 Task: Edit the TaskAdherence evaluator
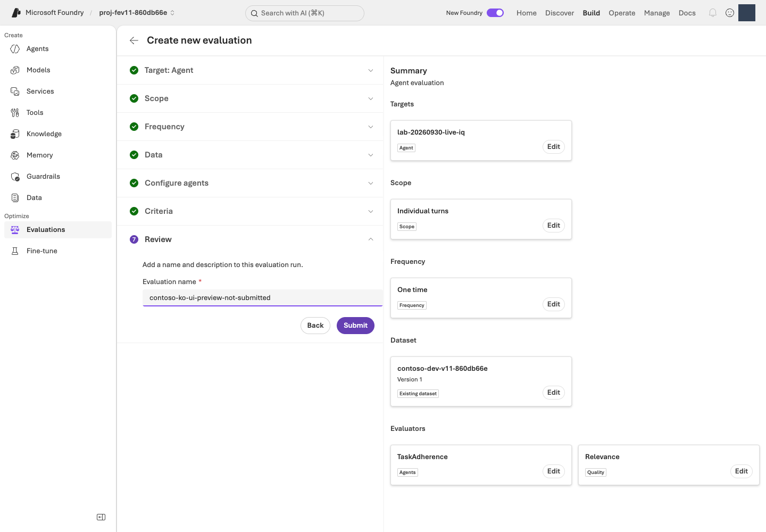(x=554, y=471)
